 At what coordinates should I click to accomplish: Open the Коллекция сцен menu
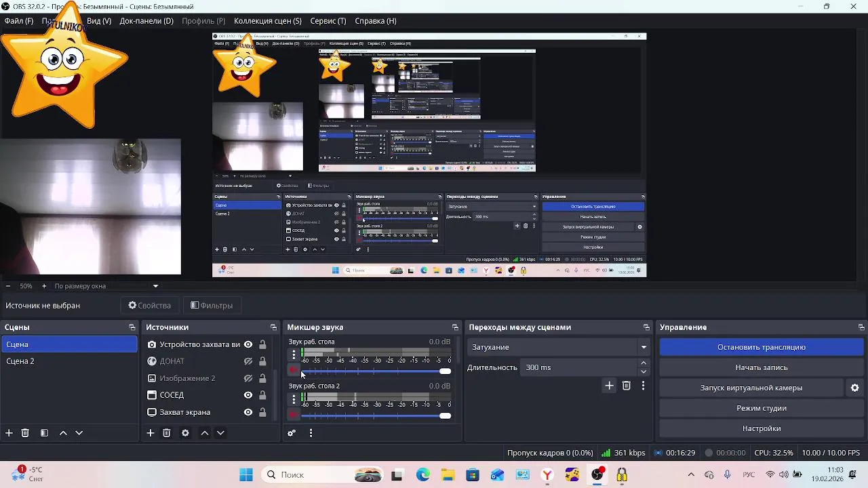[268, 21]
